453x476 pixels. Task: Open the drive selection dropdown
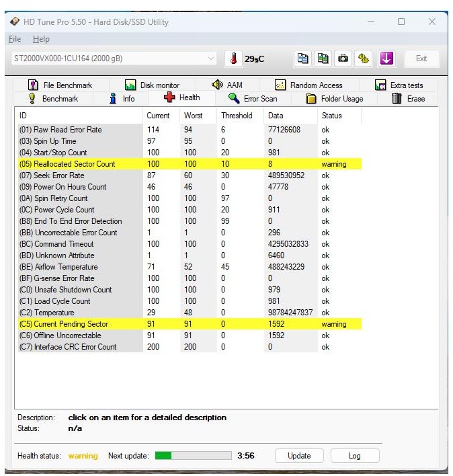tap(212, 58)
